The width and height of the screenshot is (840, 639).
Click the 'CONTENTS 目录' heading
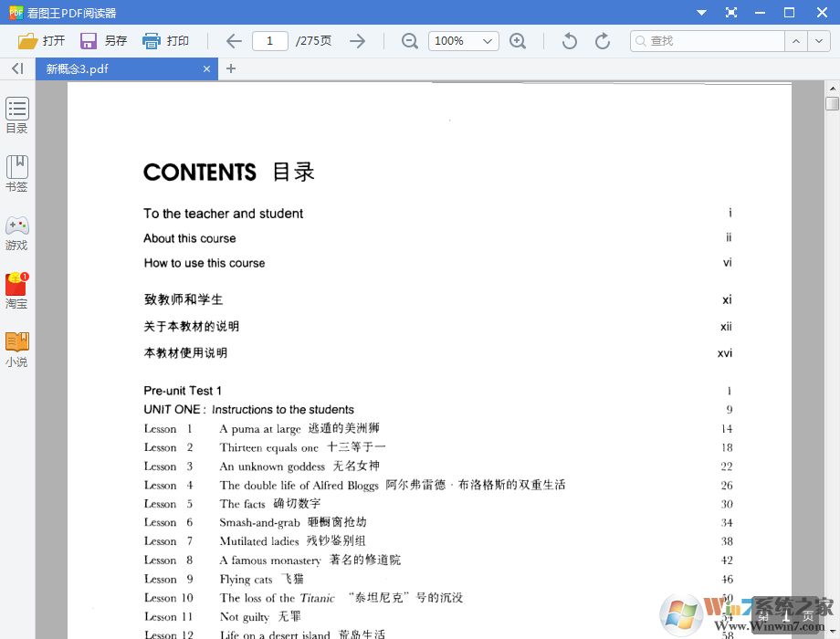coord(229,172)
